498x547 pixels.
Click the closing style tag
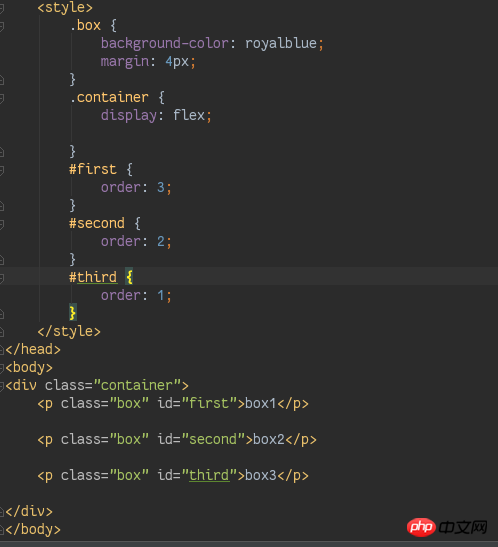point(69,331)
